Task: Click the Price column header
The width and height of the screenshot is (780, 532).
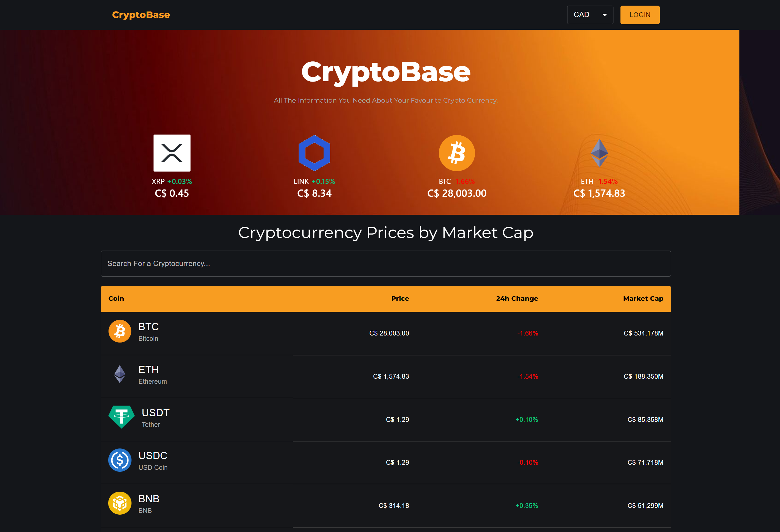Action: [x=400, y=299]
